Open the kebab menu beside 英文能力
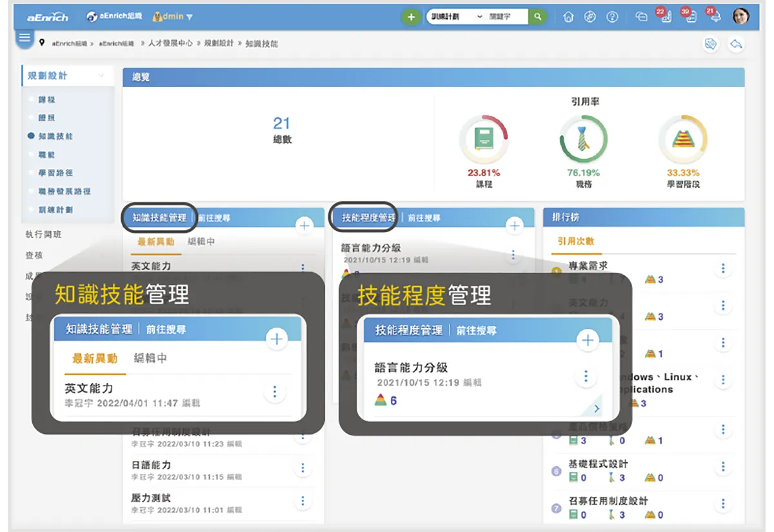Screen dimensions: 774x532 303,267
